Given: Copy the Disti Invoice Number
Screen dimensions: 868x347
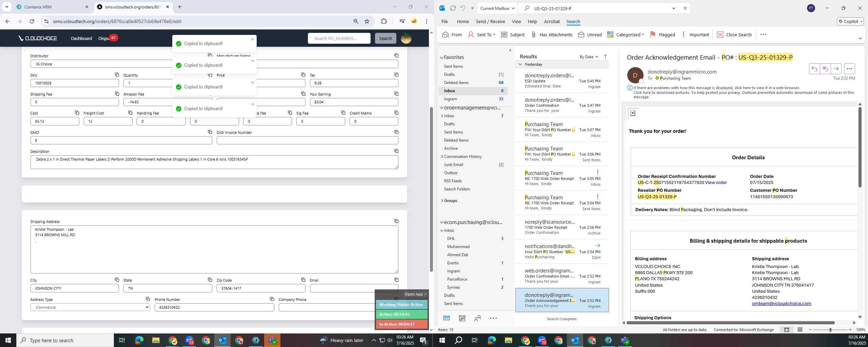Looking at the screenshot, I should 396,132.
